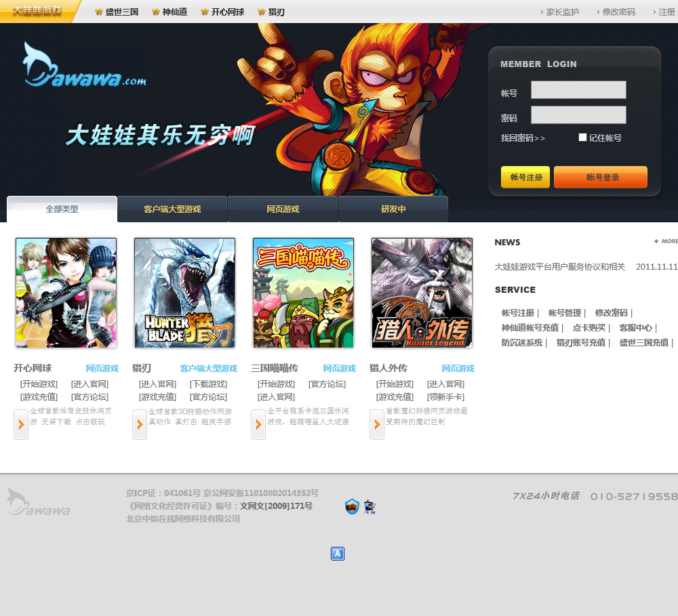Viewport: 678px width, 616px height.
Task: Click the 帐号 input field
Action: 578,90
